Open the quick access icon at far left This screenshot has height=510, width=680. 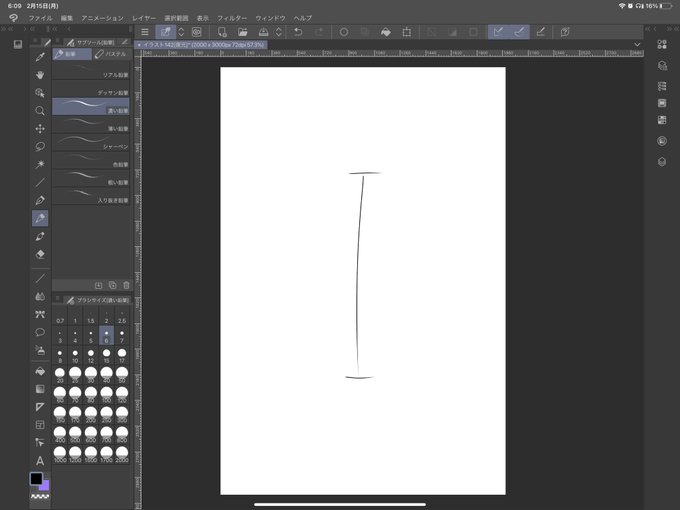click(x=17, y=44)
